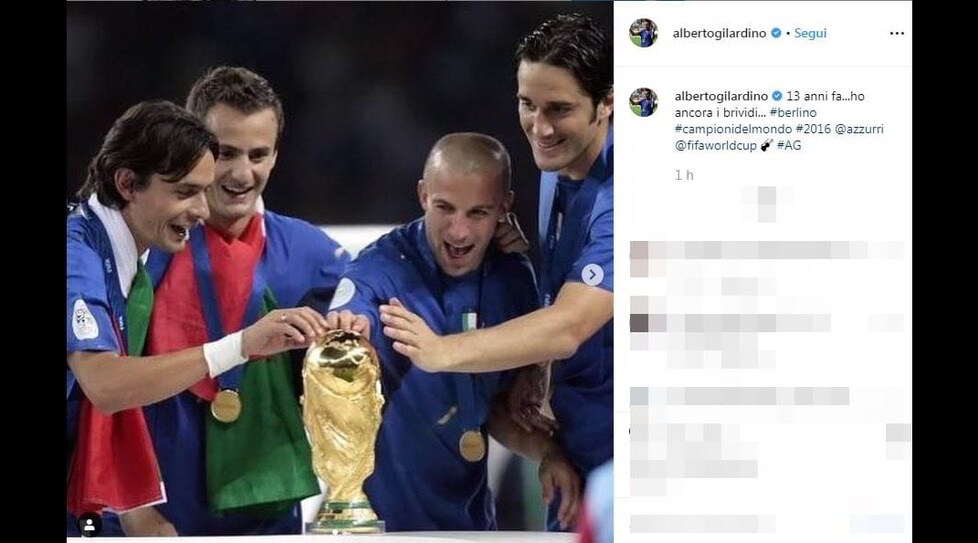
Task: Open the #berlino hashtag
Action: click(x=793, y=112)
